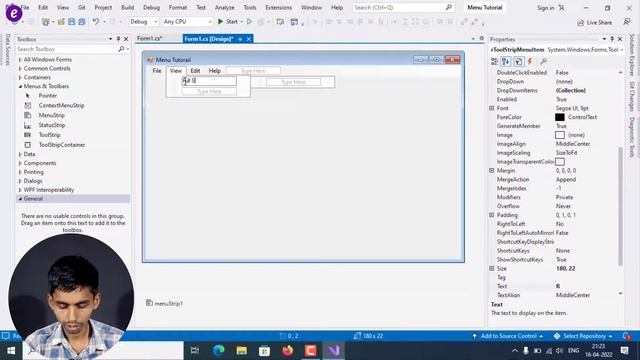Click the New Project toolbar icon
The height and width of the screenshot is (360, 640).
[x=46, y=22]
